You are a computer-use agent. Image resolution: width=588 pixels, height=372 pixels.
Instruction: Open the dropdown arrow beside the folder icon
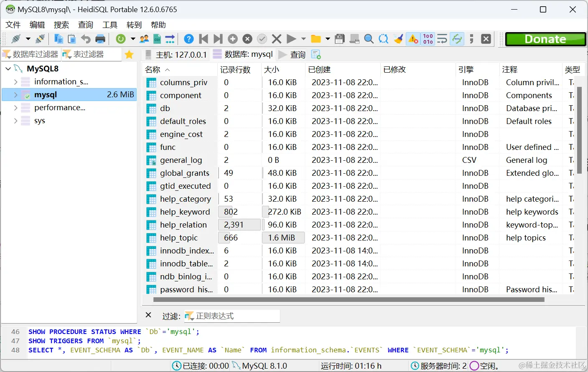(x=328, y=39)
